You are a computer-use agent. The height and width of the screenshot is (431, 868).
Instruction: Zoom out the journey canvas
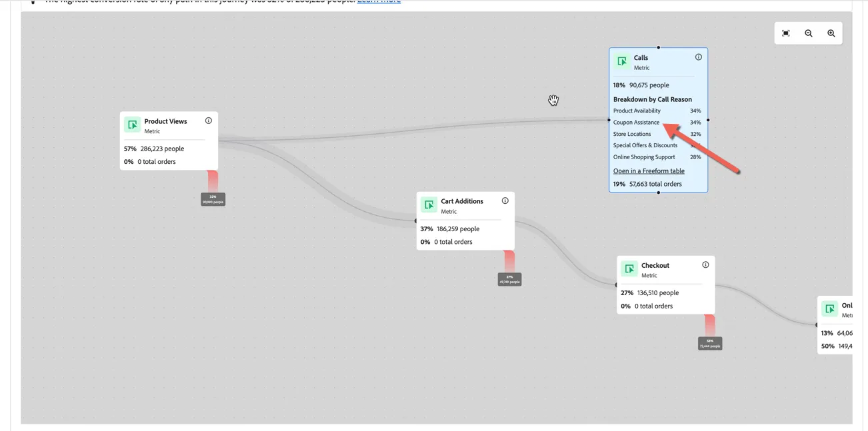coord(809,33)
